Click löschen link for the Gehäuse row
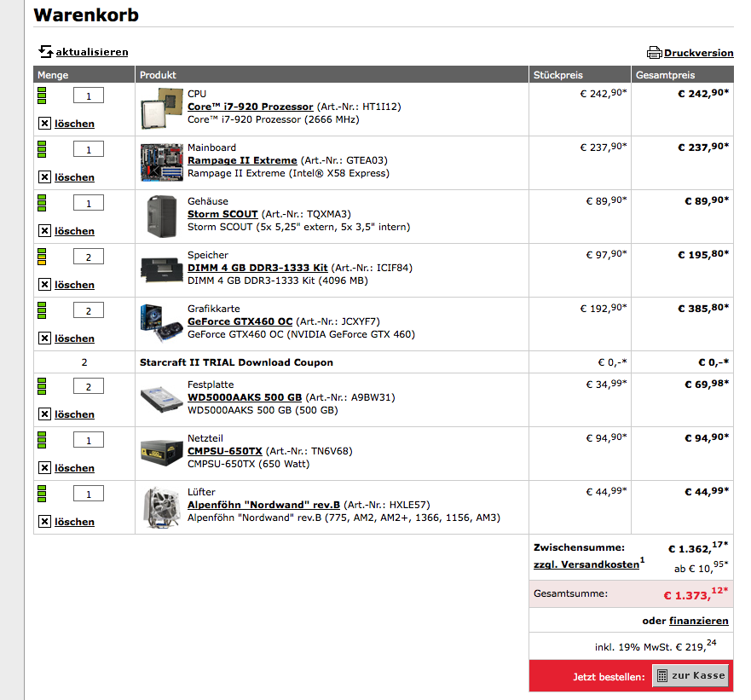The height and width of the screenshot is (700, 751). [74, 231]
